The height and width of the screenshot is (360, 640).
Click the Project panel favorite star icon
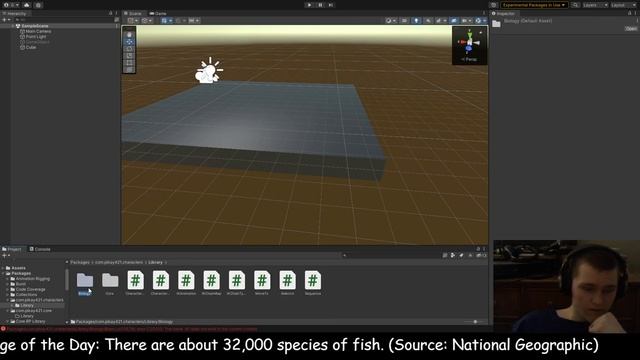coord(470,256)
